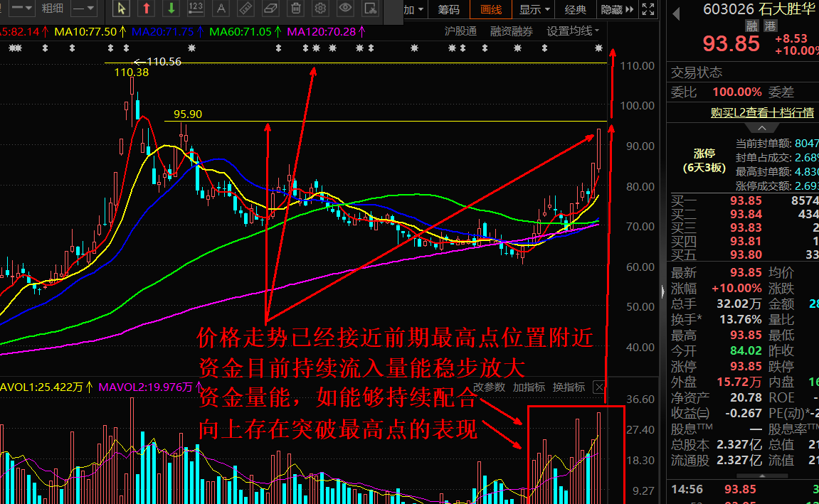Toggle the 画线 drawing tab
The image size is (819, 504).
coord(491,9)
